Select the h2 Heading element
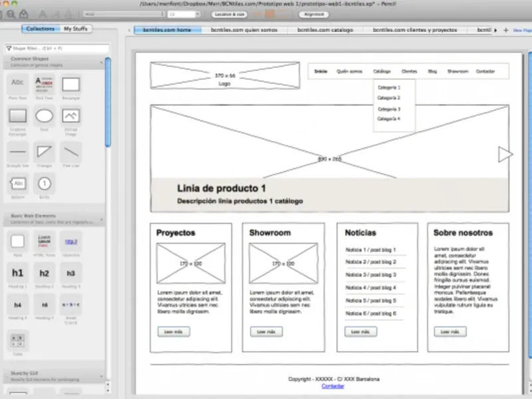This screenshot has width=532, height=399. pos(44,275)
